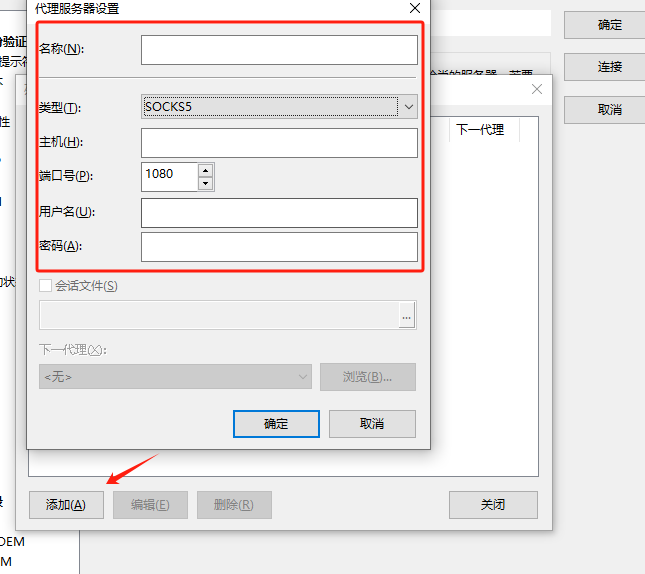
Task: Open the proxy Type dropdown showing SOCKS5
Action: tap(279, 106)
